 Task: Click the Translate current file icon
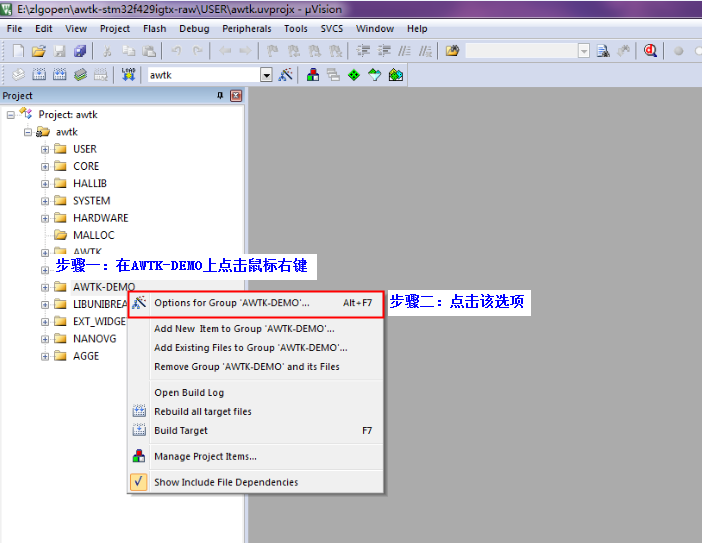(18, 74)
